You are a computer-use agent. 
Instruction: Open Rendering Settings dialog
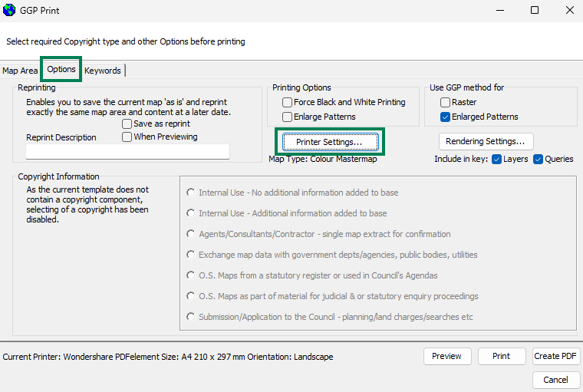(x=486, y=141)
